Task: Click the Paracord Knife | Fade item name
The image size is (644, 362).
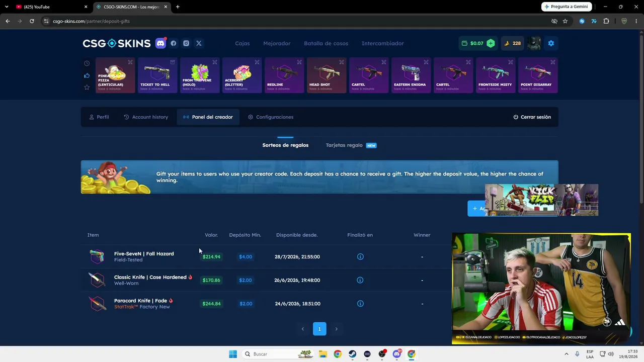Action: [x=140, y=301]
